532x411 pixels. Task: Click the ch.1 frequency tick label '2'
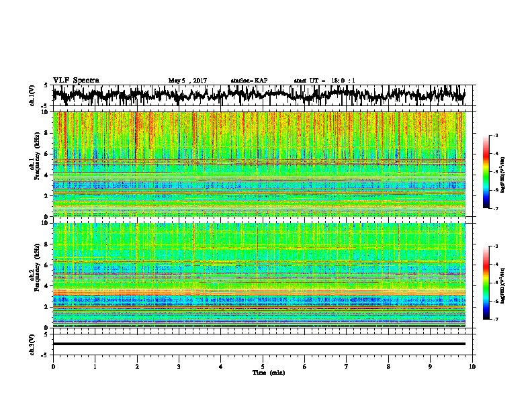47,195
